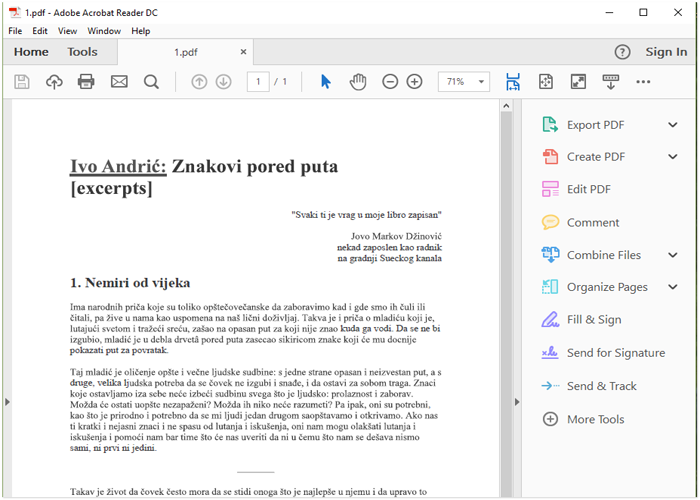Click the quote "Svaki ti je vrag u moje libro zapisan"
Screen dimensions: 700x500
367,215
